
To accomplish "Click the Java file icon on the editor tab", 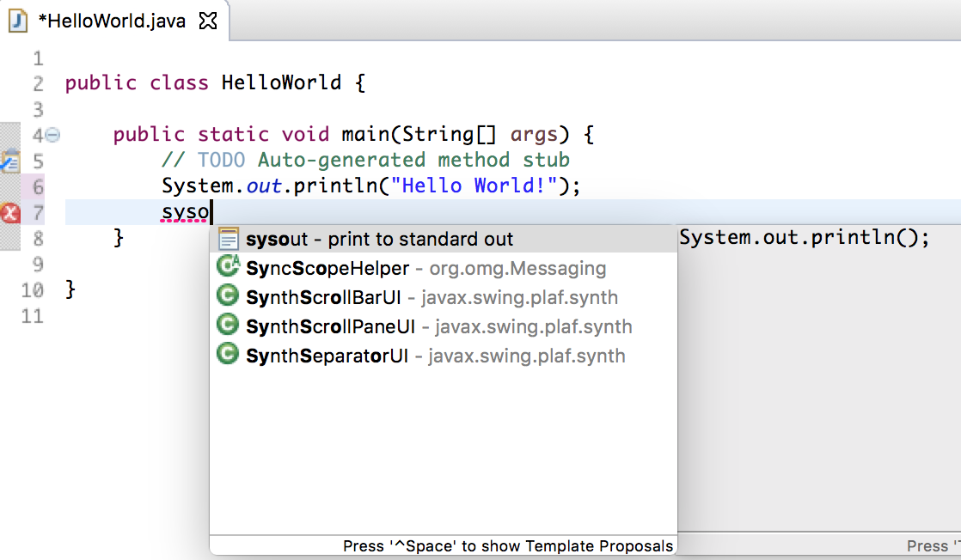I will [17, 21].
